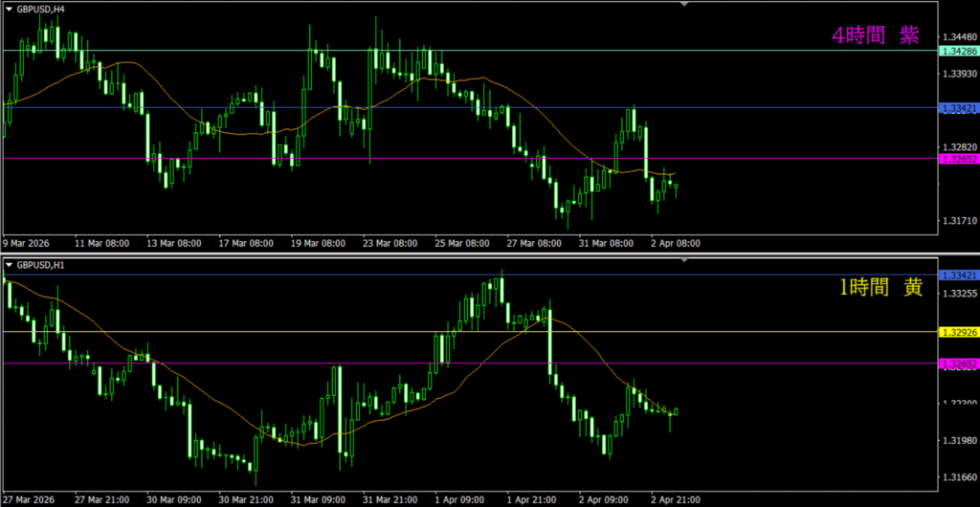Select the yellow 1.32926 price label

pyautogui.click(x=958, y=332)
